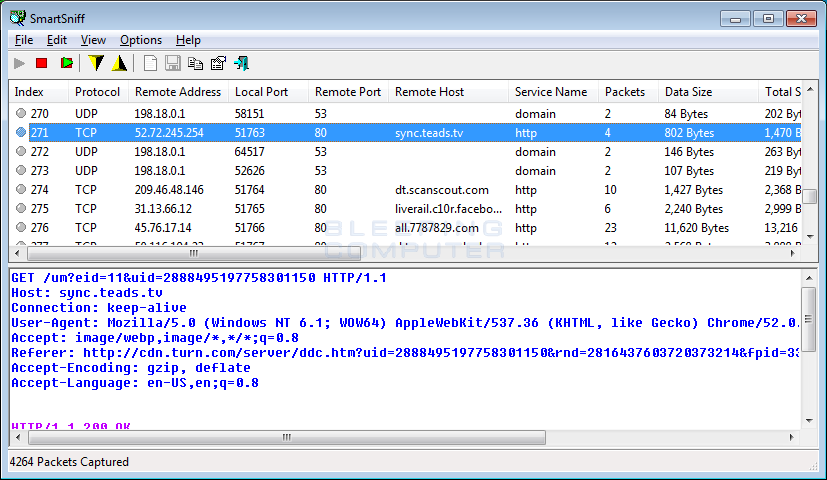Viewport: 827px width, 480px height.
Task: Open properties icon in toolbar
Action: [x=218, y=64]
